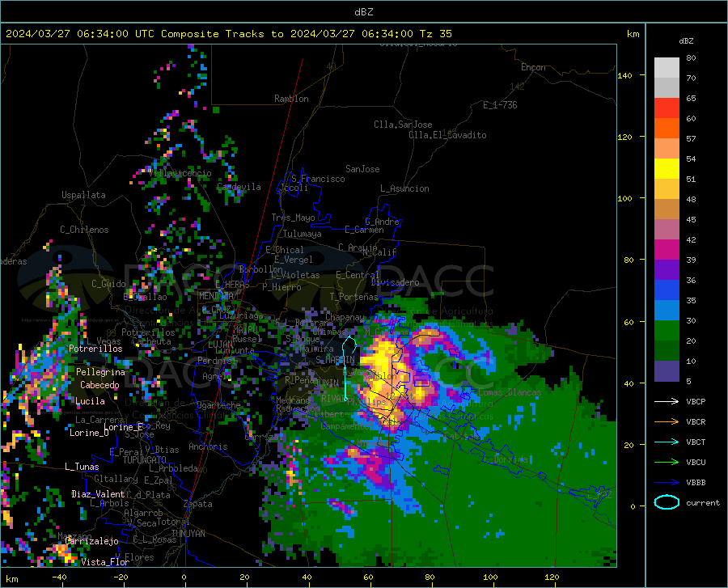
Task: Click the 'L_Tunas' map label
Action: [82, 467]
